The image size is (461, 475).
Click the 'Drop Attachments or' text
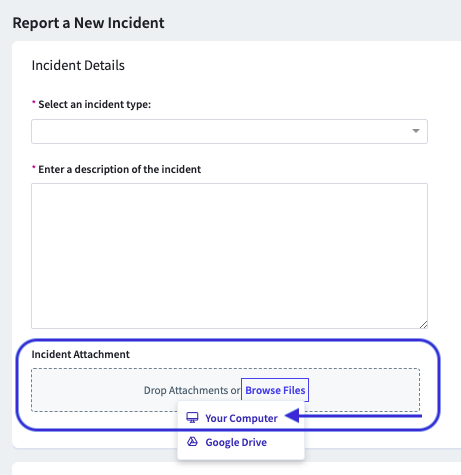[x=192, y=390]
